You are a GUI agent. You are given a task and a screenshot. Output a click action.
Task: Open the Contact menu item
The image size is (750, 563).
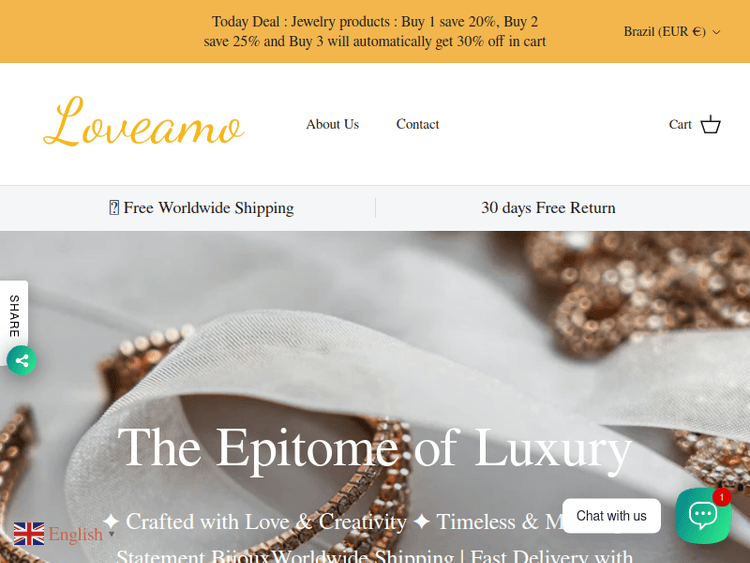[418, 124]
